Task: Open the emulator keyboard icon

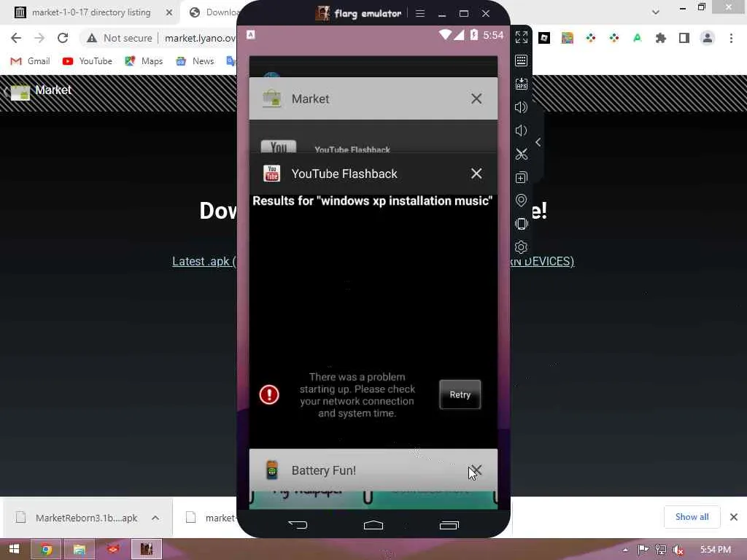Action: [521, 61]
